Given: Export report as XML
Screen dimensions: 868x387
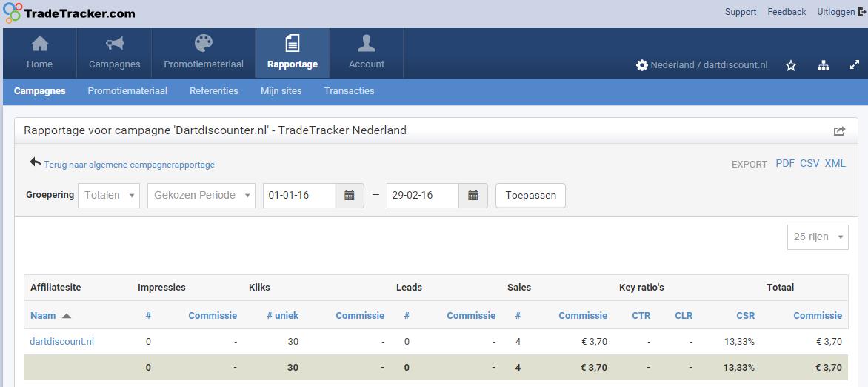Looking at the screenshot, I should tap(835, 164).
